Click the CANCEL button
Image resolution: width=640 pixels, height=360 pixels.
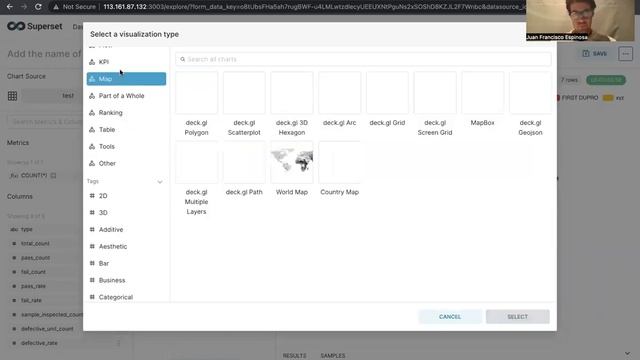tap(450, 317)
